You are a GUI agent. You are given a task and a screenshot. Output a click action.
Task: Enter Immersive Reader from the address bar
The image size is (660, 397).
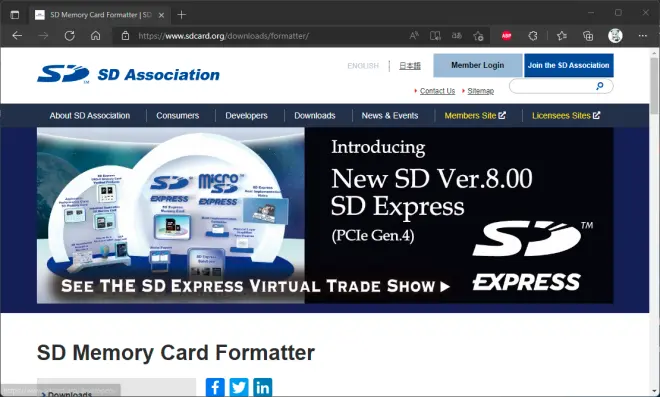435,36
